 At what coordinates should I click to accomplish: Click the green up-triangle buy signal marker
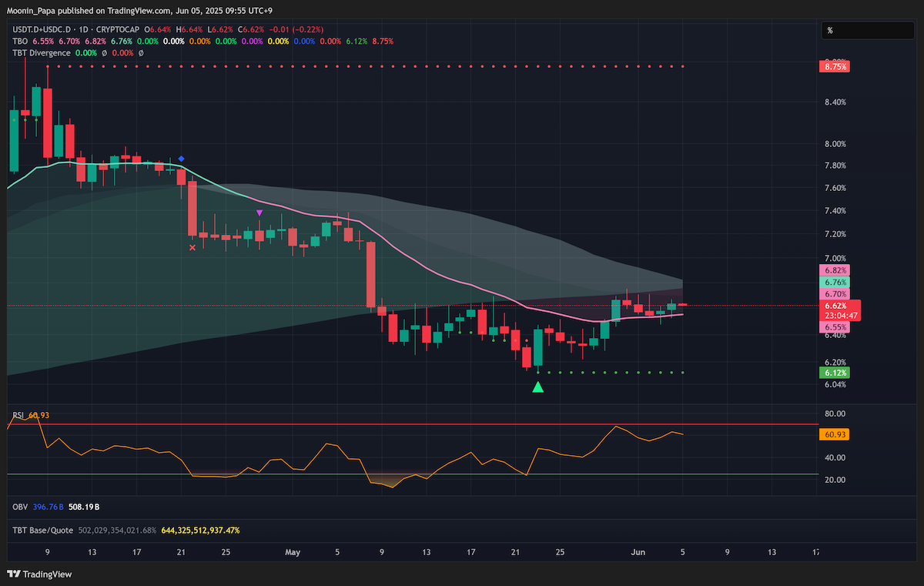(x=537, y=387)
